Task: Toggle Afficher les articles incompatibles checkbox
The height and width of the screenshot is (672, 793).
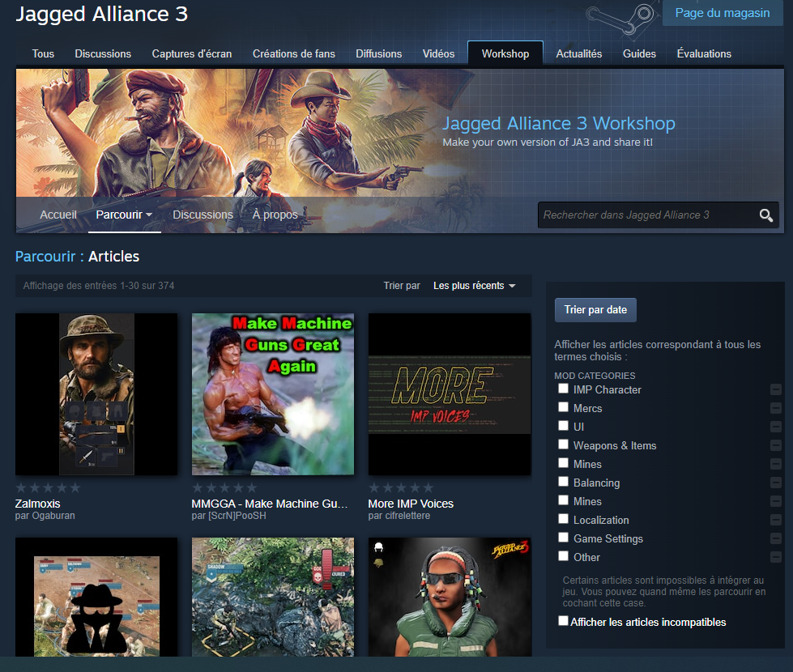Action: tap(563, 621)
